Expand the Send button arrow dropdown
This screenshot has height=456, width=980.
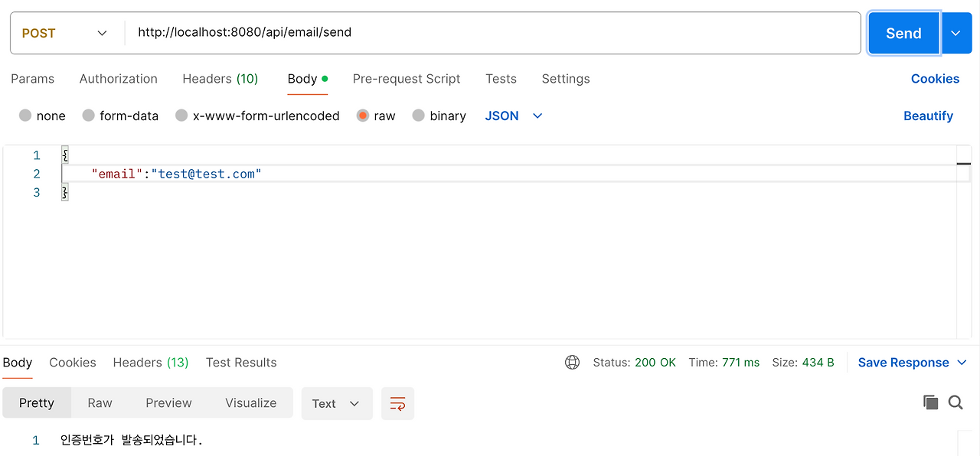[x=955, y=33]
